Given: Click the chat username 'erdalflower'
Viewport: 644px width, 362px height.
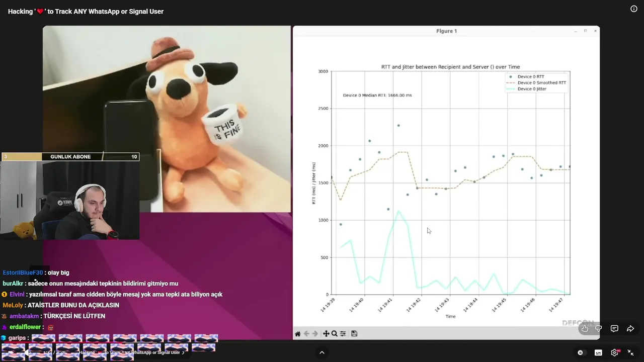Looking at the screenshot, I should (x=25, y=327).
